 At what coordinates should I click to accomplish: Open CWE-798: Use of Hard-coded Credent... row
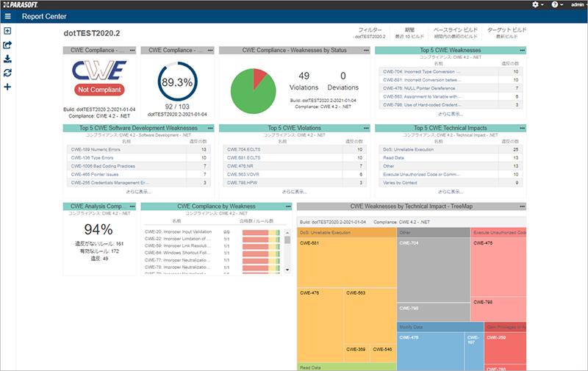(451, 105)
